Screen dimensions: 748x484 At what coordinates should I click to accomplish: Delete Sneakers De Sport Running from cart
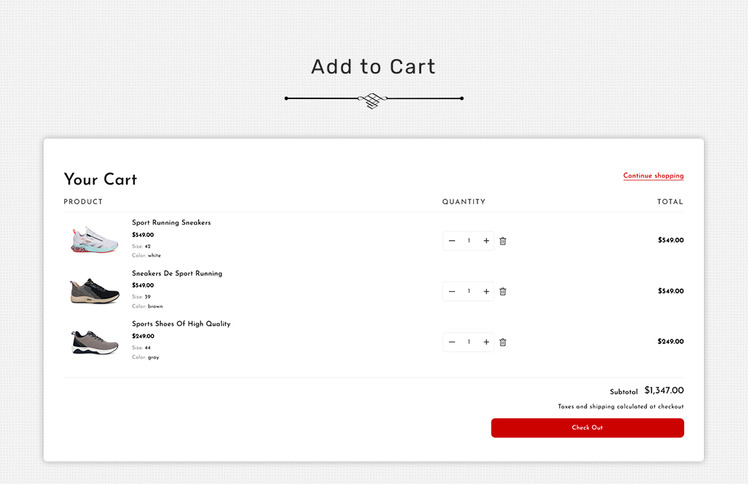coord(503,291)
